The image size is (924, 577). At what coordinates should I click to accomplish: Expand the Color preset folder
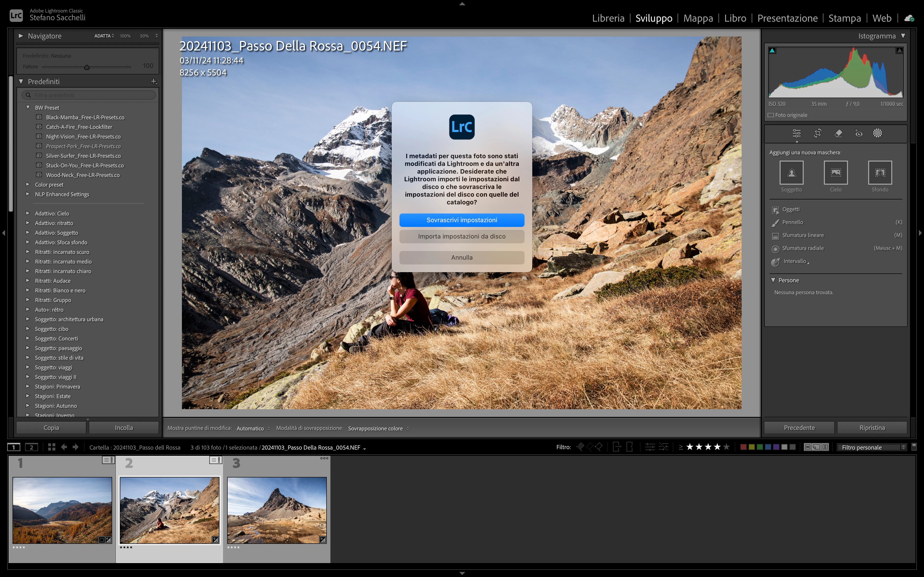pos(28,184)
